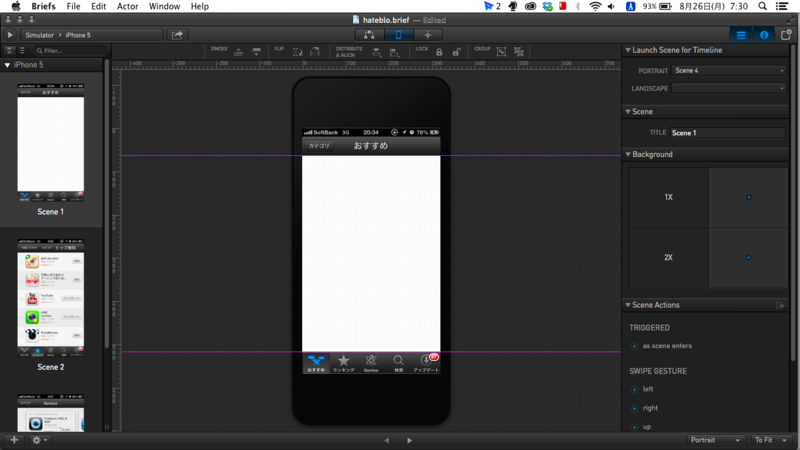
Task: Add a 1X background image
Action: click(748, 197)
